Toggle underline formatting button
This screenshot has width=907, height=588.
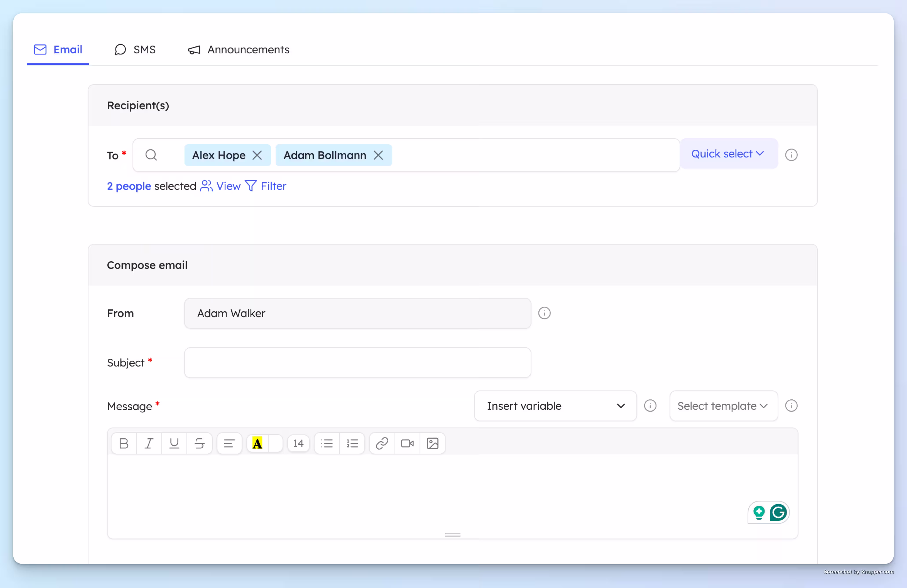click(x=174, y=443)
